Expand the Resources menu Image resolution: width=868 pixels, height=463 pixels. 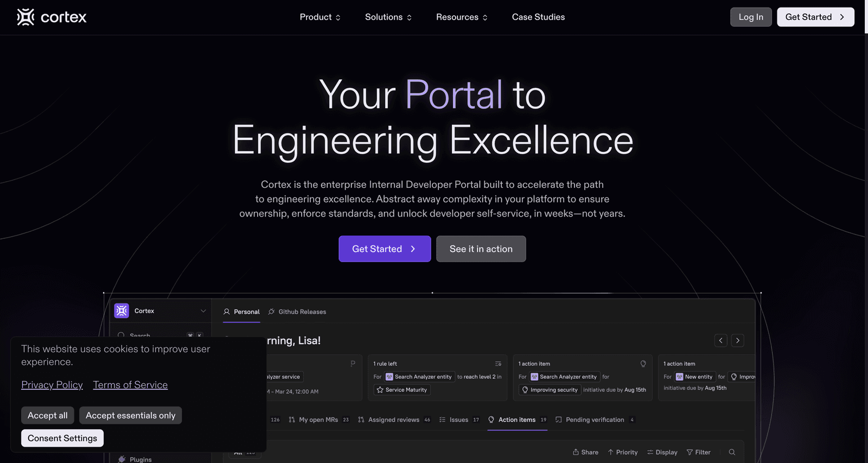click(x=462, y=17)
